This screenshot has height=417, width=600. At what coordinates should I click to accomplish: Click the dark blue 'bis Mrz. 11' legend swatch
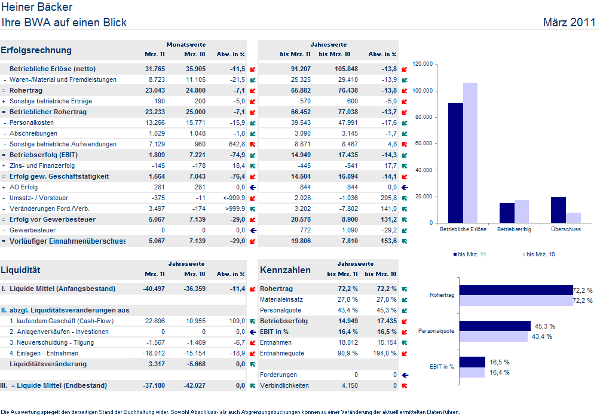click(x=455, y=254)
